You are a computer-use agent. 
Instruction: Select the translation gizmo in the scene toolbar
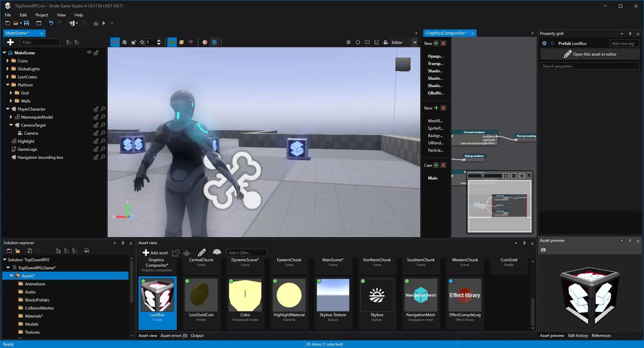click(x=115, y=42)
